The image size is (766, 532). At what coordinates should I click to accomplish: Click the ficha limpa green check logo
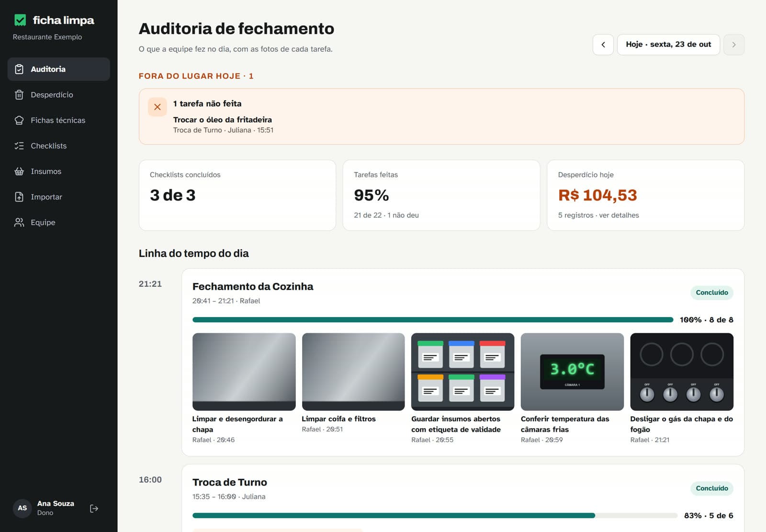click(x=20, y=20)
